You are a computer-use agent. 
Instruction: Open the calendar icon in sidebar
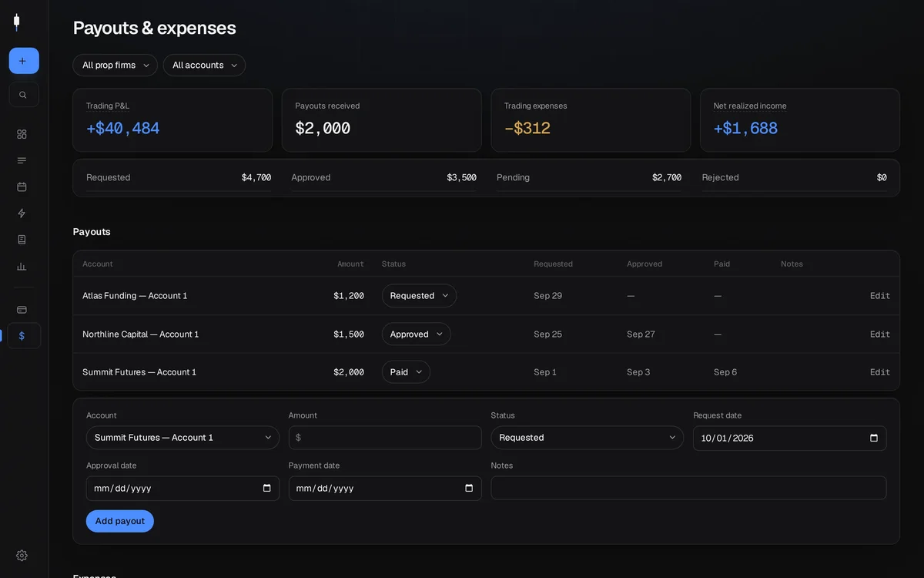point(22,187)
